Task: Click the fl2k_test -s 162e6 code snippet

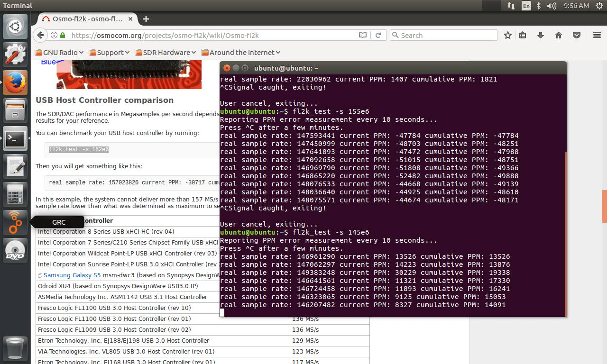Action: coord(79,149)
